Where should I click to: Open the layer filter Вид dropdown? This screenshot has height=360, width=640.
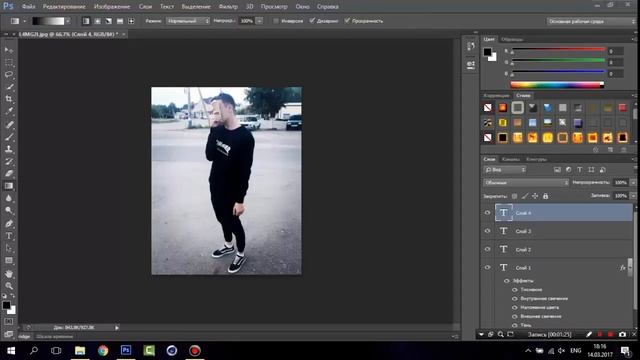pos(505,170)
